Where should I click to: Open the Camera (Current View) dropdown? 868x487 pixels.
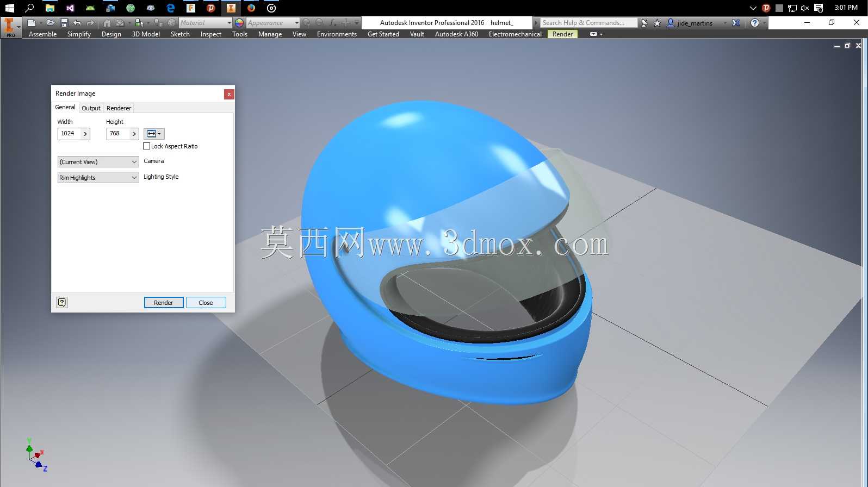click(98, 162)
